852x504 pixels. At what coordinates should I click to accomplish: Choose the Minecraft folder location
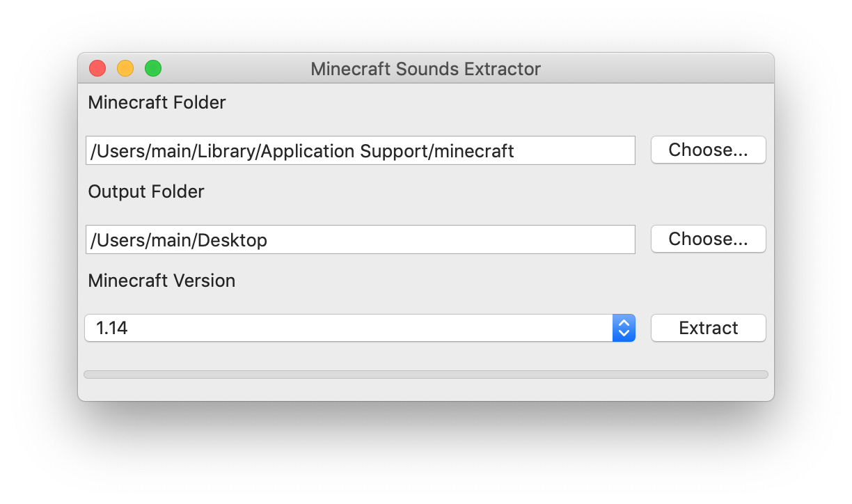[x=708, y=150]
